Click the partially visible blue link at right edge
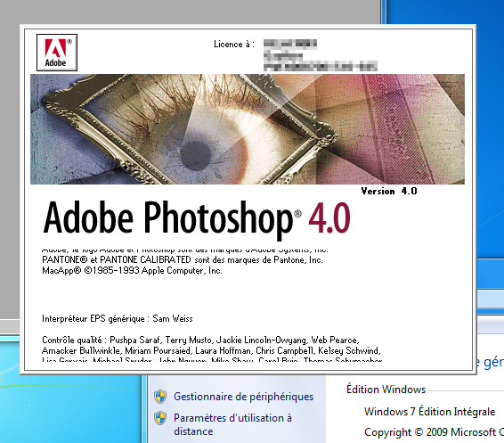This screenshot has height=443, width=504. pyautogui.click(x=489, y=362)
